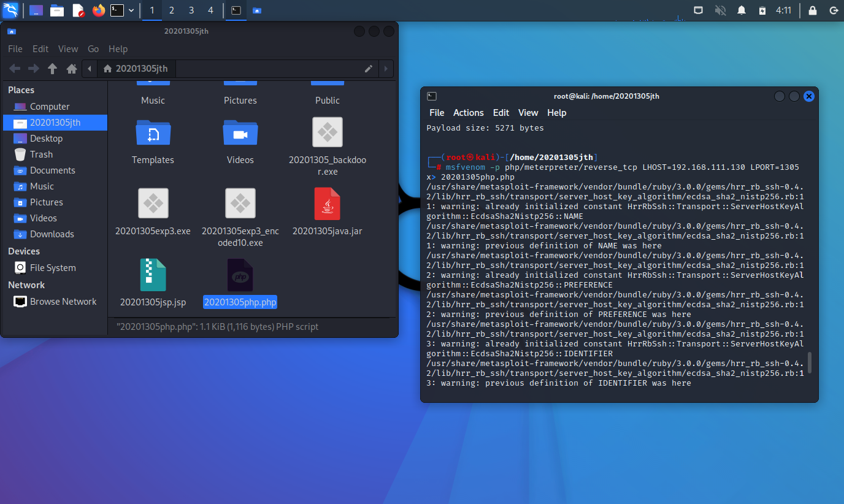The width and height of the screenshot is (844, 504).
Task: Expand the terminal launcher dropdown arrow
Action: point(131,10)
